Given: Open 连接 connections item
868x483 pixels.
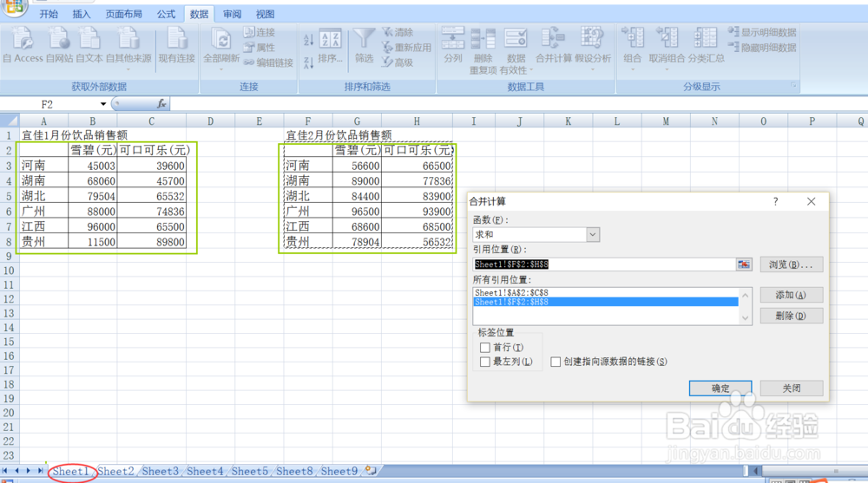Looking at the screenshot, I should tap(259, 32).
